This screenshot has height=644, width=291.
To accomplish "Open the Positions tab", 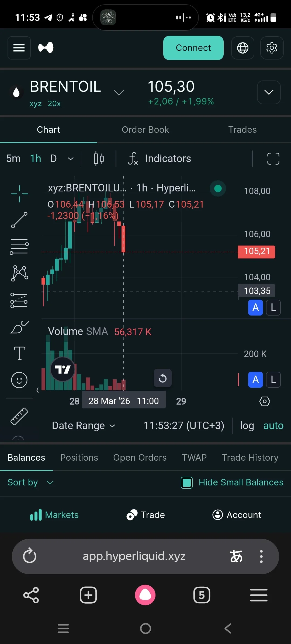I will 79,457.
